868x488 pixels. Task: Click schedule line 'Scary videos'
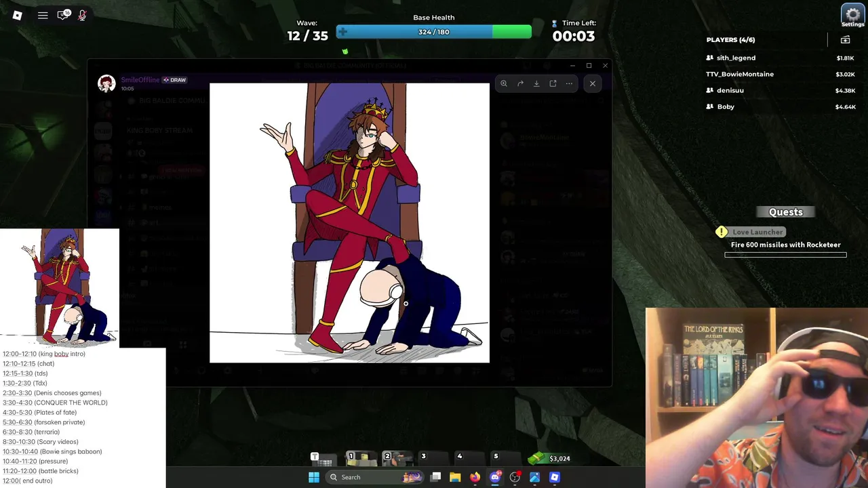41,442
